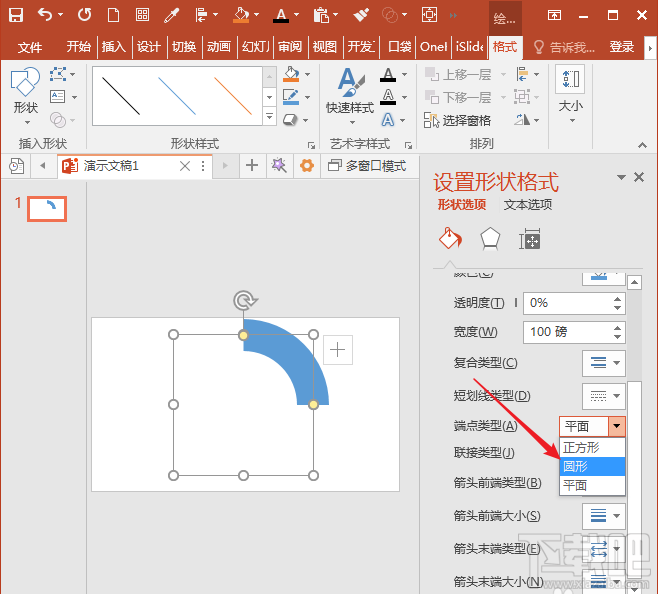Switch to 文本选项 in format pane
658x594 pixels.
(x=527, y=205)
